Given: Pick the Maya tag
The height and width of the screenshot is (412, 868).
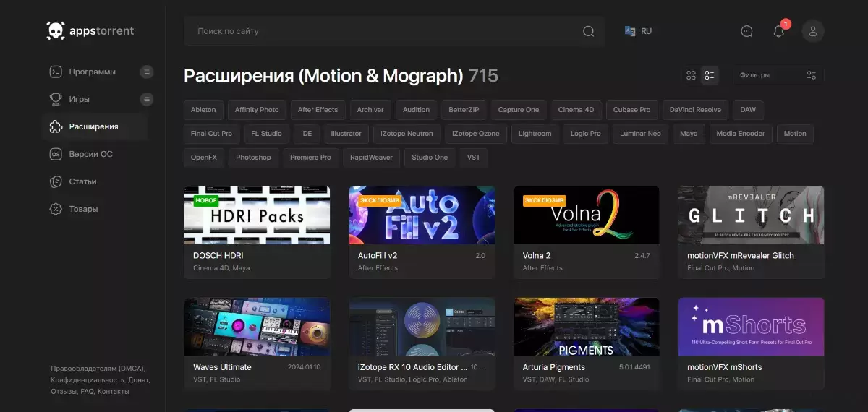Looking at the screenshot, I should [x=689, y=134].
